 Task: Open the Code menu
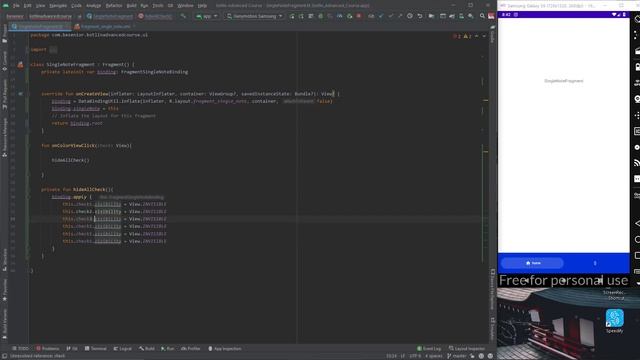[x=76, y=6]
